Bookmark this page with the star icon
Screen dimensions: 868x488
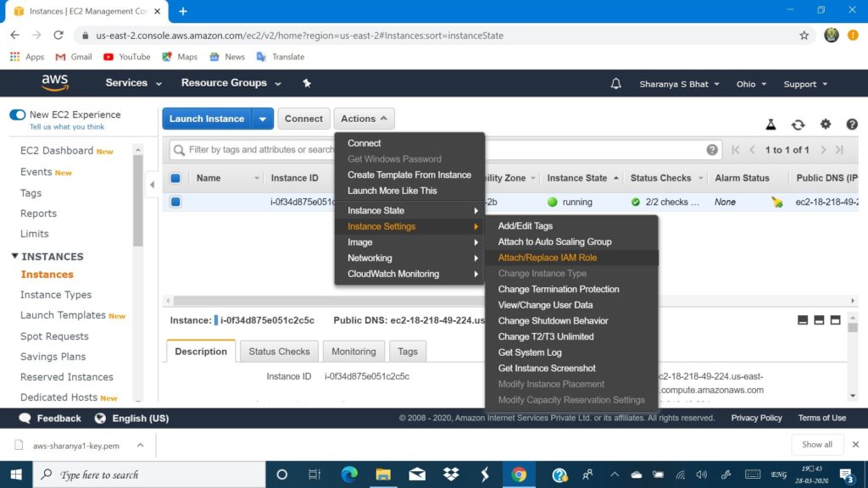[804, 36]
